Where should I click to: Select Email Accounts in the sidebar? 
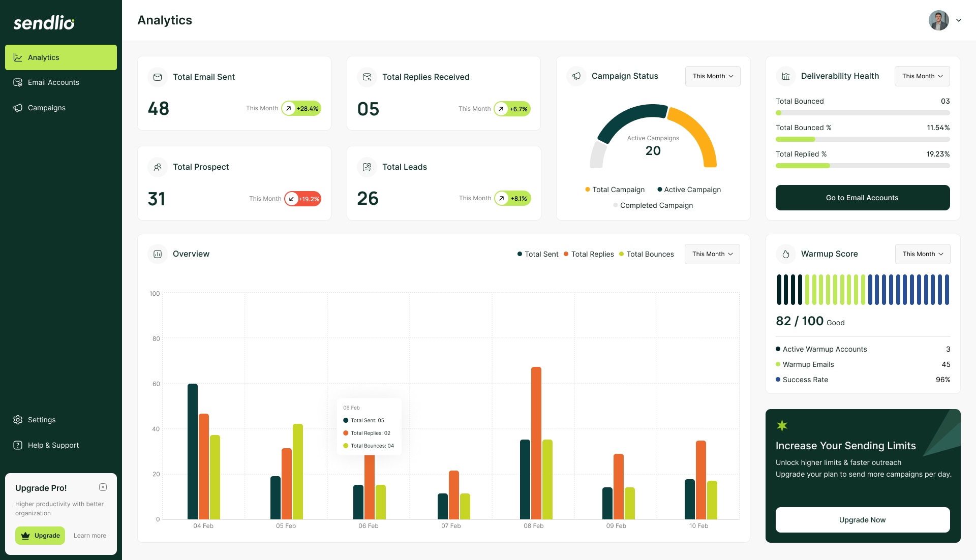53,82
